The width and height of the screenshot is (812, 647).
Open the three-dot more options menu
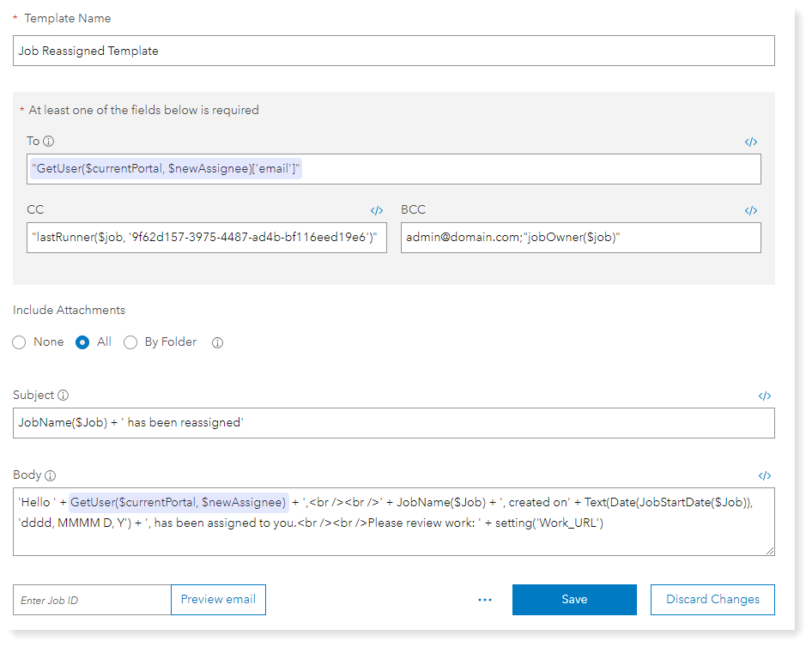point(484,600)
